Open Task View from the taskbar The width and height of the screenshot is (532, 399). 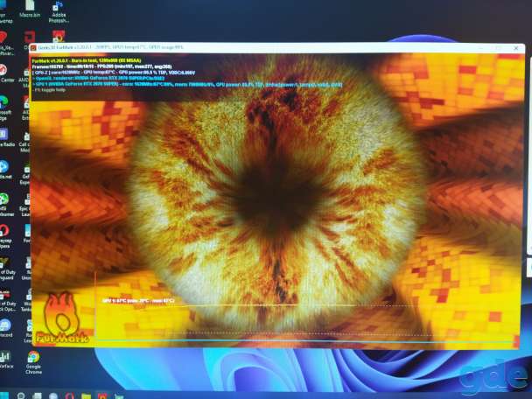coord(38,396)
